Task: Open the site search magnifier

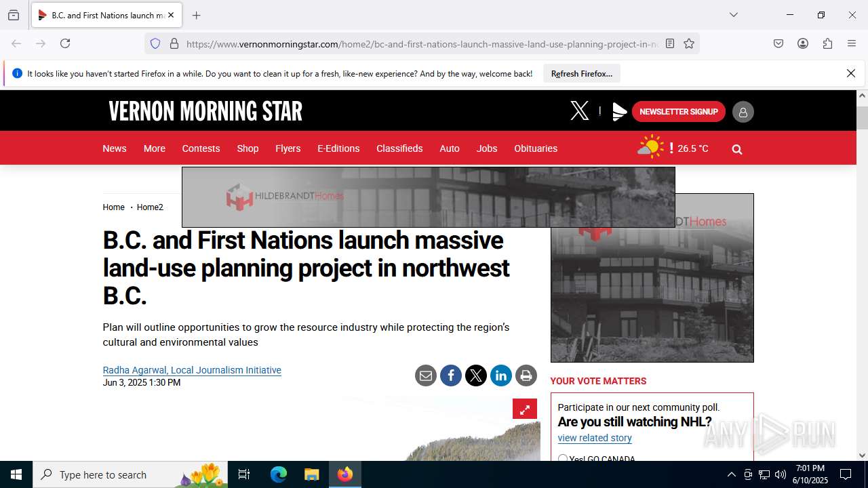Action: coord(737,149)
